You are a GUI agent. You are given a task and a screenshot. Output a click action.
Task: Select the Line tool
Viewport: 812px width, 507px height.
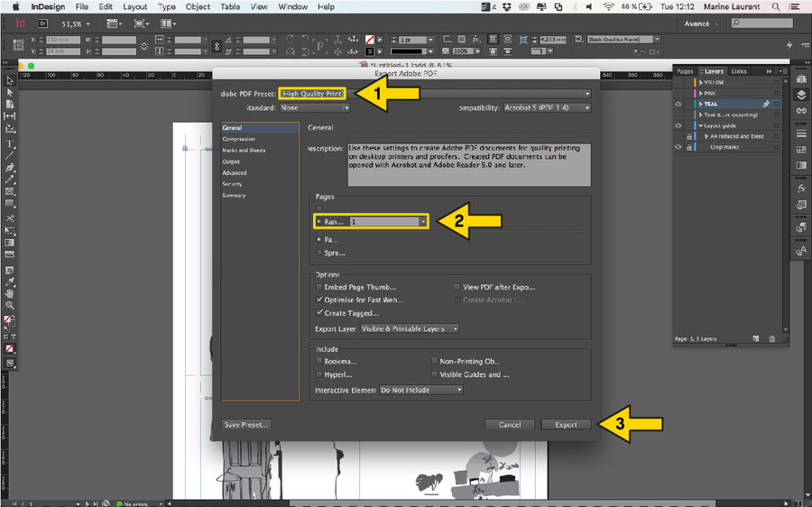(9, 155)
